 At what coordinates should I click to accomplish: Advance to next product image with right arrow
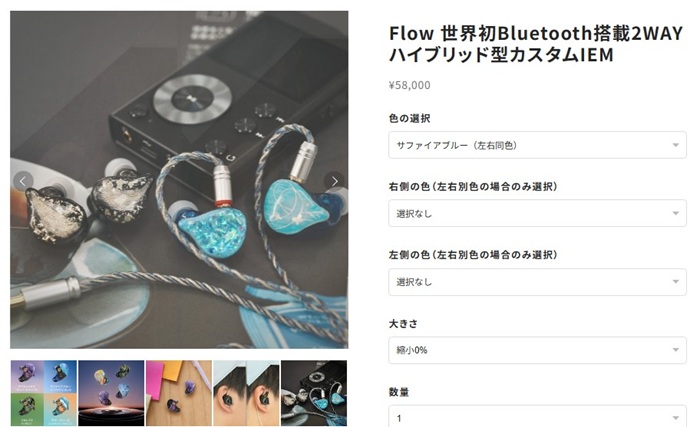(334, 181)
